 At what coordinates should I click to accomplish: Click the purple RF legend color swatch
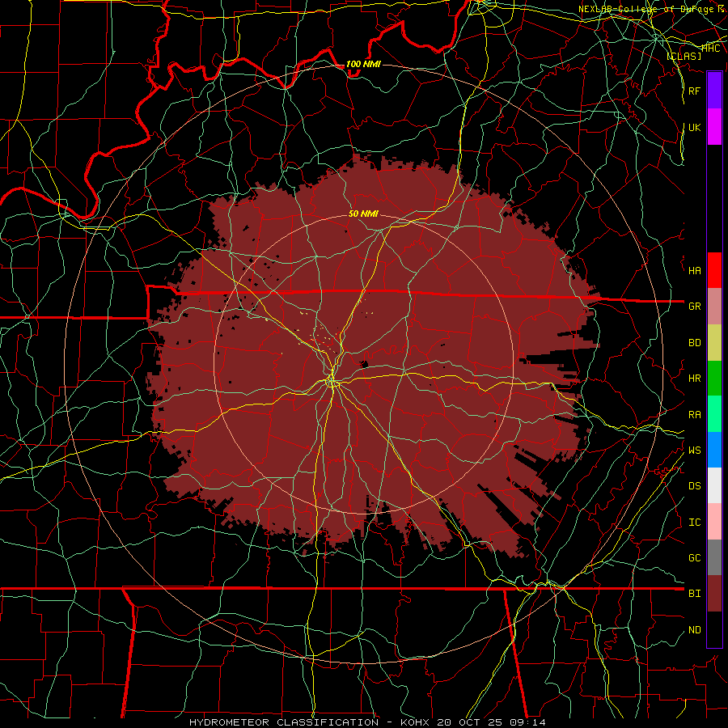click(x=714, y=91)
